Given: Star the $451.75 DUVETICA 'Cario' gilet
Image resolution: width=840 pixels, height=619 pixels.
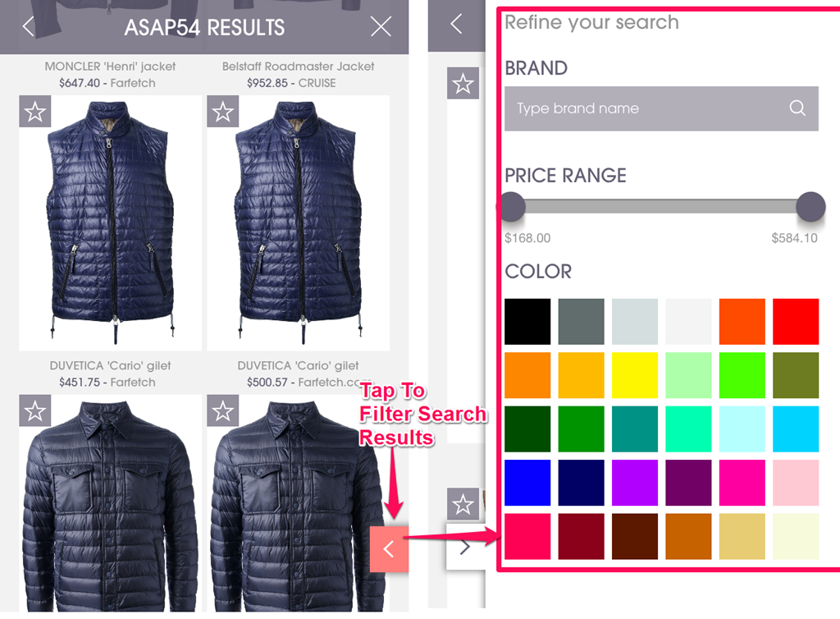Looking at the screenshot, I should [x=34, y=411].
